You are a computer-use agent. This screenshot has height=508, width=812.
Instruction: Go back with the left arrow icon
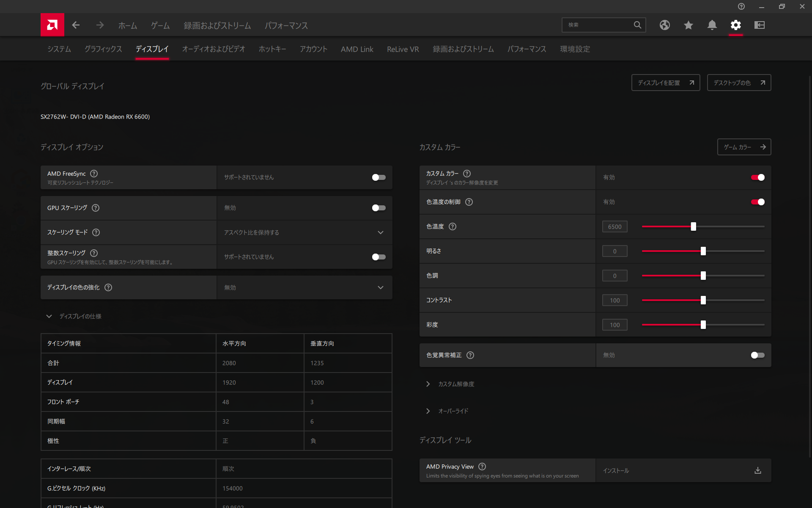(x=76, y=25)
